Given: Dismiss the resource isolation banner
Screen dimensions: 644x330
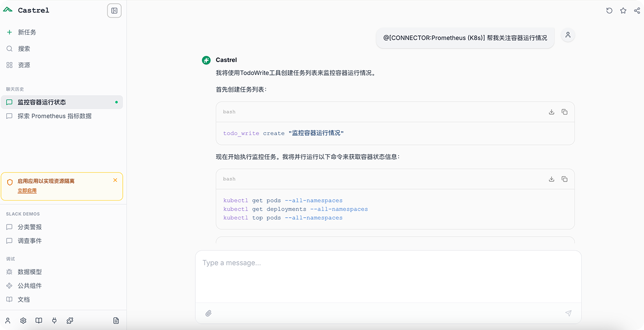Looking at the screenshot, I should click(x=115, y=180).
